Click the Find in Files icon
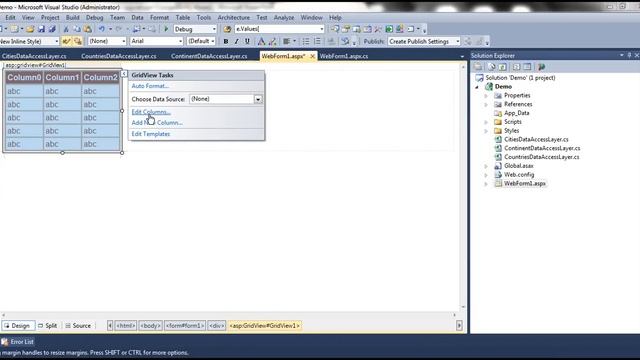640x360 pixels. coord(227,29)
